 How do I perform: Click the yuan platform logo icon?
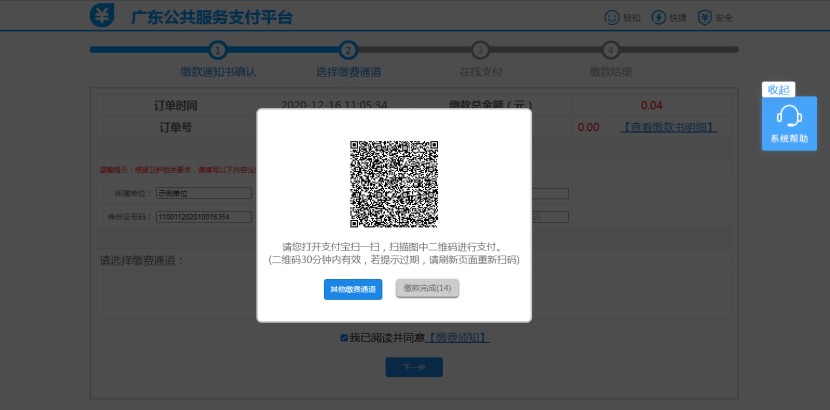click(102, 16)
